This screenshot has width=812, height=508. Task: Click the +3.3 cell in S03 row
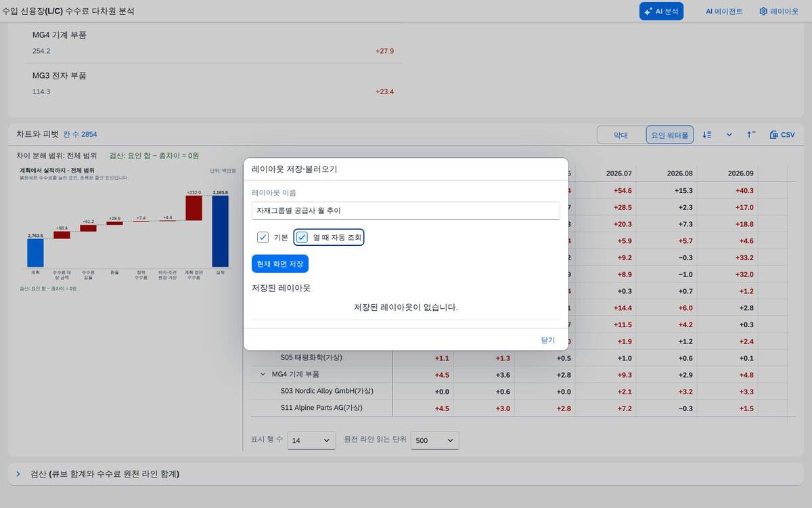click(x=744, y=391)
